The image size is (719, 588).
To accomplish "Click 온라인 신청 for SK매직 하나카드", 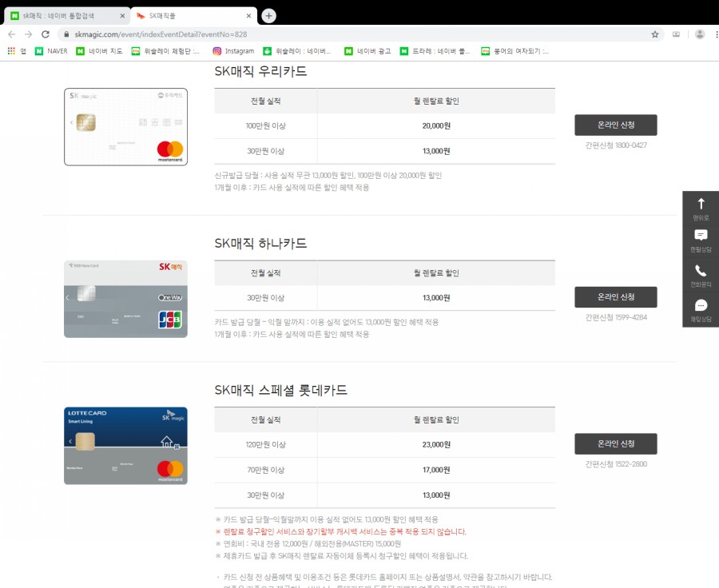I will point(616,297).
